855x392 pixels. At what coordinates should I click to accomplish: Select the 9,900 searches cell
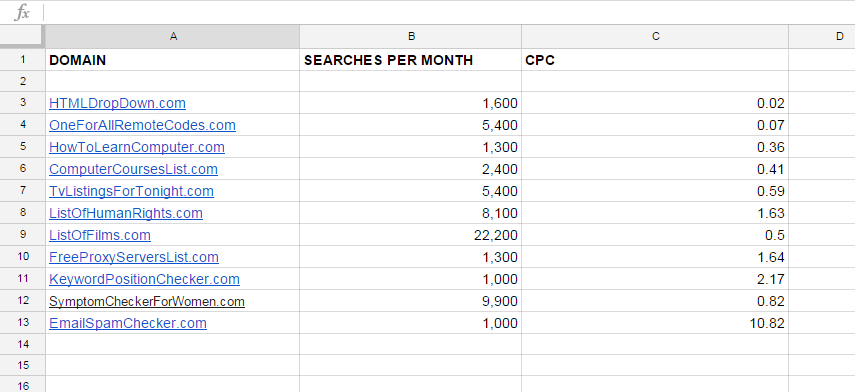tap(411, 301)
